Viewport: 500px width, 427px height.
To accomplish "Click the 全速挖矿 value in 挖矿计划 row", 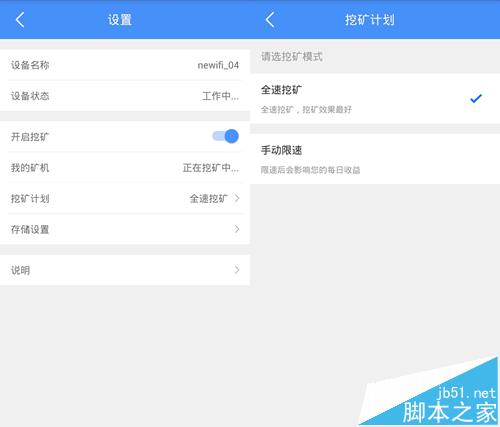I will (209, 199).
